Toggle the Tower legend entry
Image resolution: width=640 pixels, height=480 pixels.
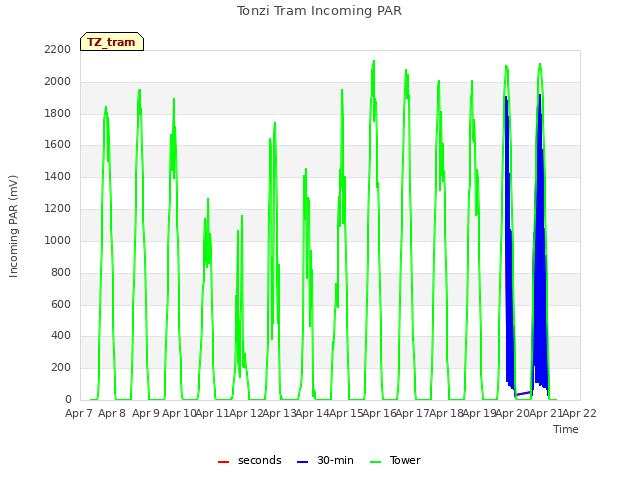point(395,460)
